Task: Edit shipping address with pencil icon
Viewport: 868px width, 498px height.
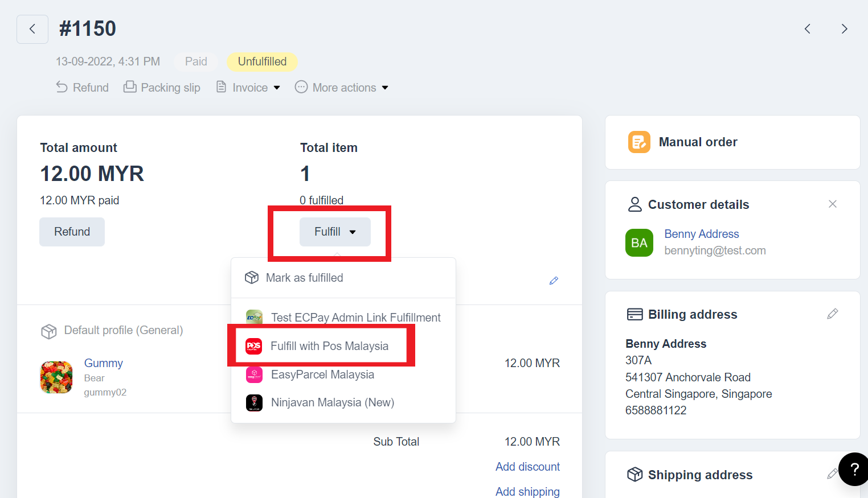Action: click(x=832, y=474)
